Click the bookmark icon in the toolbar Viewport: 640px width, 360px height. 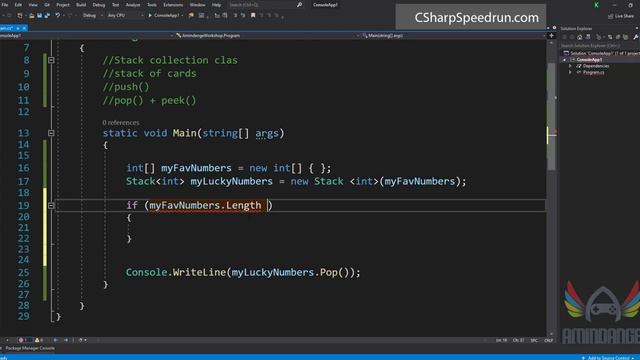(253, 16)
